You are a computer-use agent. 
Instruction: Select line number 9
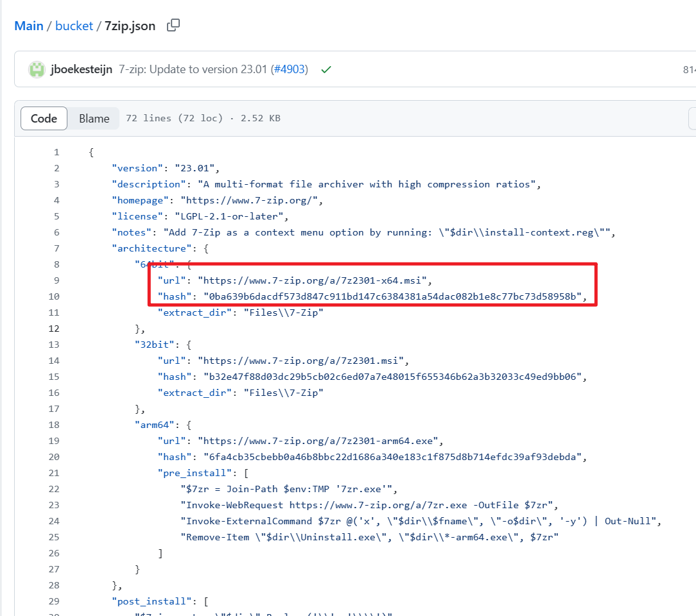(x=57, y=280)
